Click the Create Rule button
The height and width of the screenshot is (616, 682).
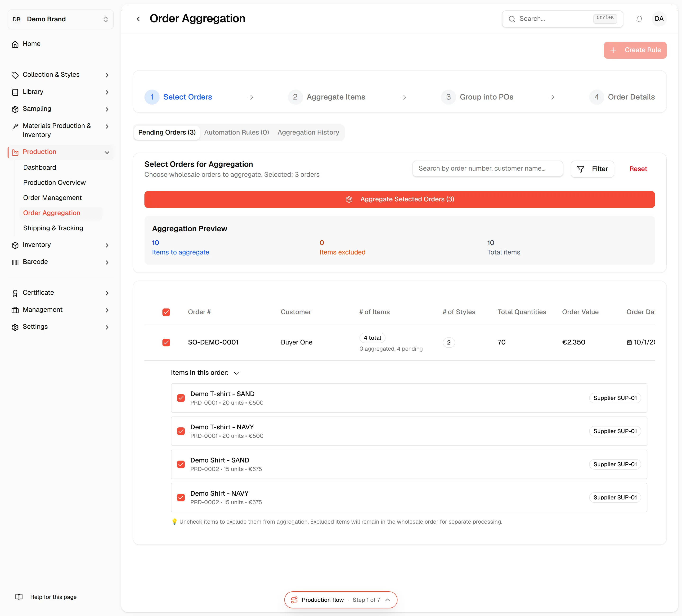point(635,50)
